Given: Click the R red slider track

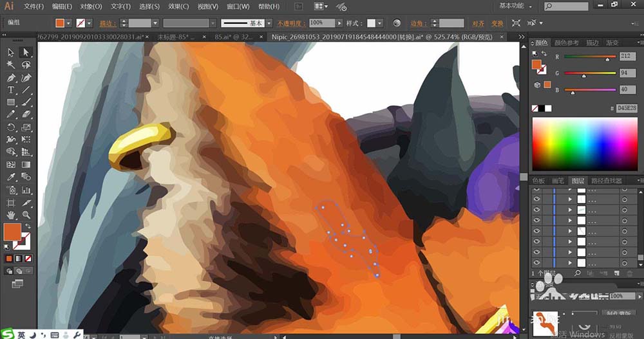Looking at the screenshot, I should 590,57.
